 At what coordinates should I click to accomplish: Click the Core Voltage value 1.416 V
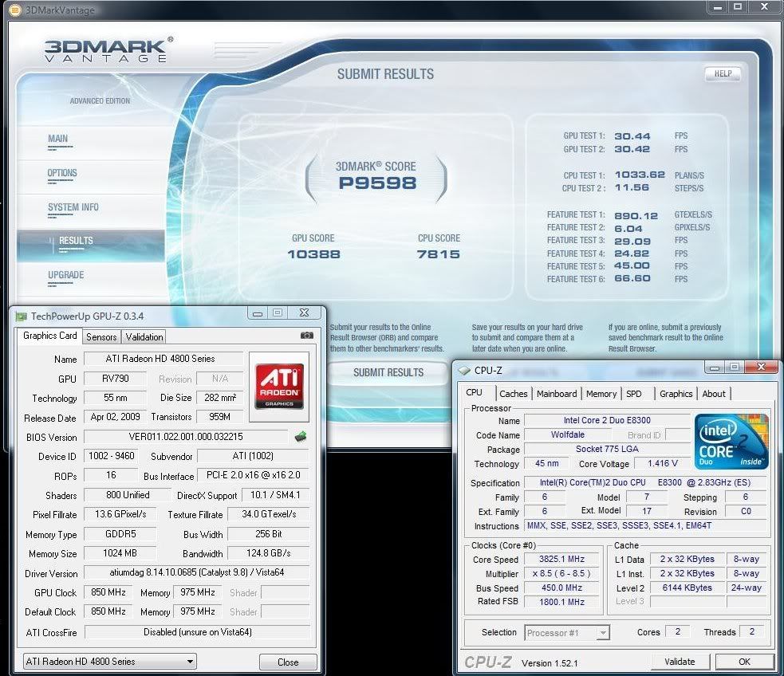click(x=663, y=464)
